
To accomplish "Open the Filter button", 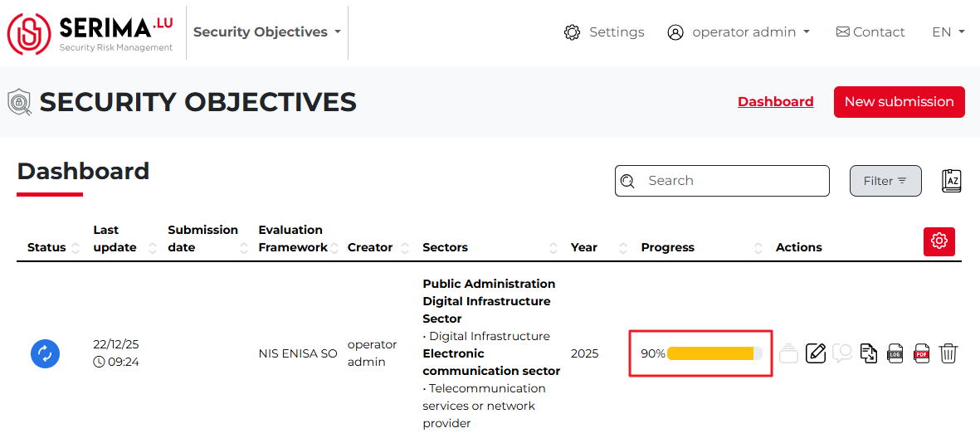I will (x=885, y=181).
